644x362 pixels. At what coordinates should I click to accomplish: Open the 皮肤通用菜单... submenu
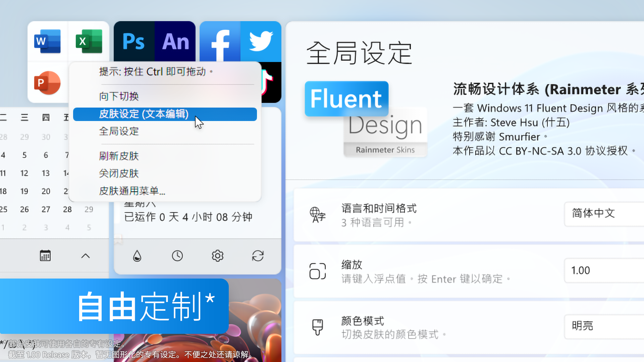coord(165,191)
